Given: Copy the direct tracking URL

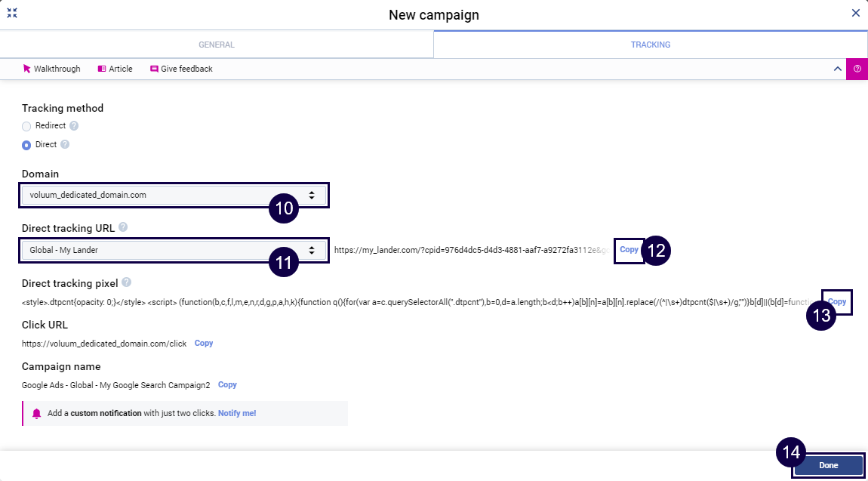Looking at the screenshot, I should pos(629,250).
